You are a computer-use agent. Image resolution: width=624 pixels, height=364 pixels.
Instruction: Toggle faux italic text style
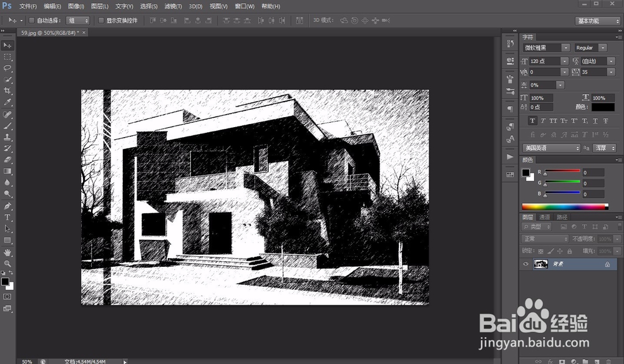(543, 121)
